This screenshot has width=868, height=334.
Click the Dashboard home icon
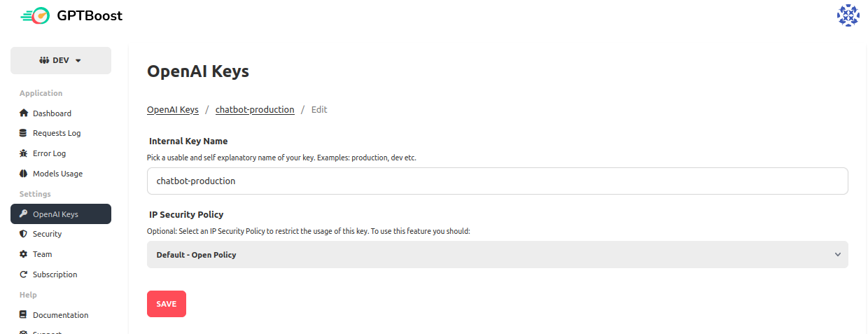(24, 113)
